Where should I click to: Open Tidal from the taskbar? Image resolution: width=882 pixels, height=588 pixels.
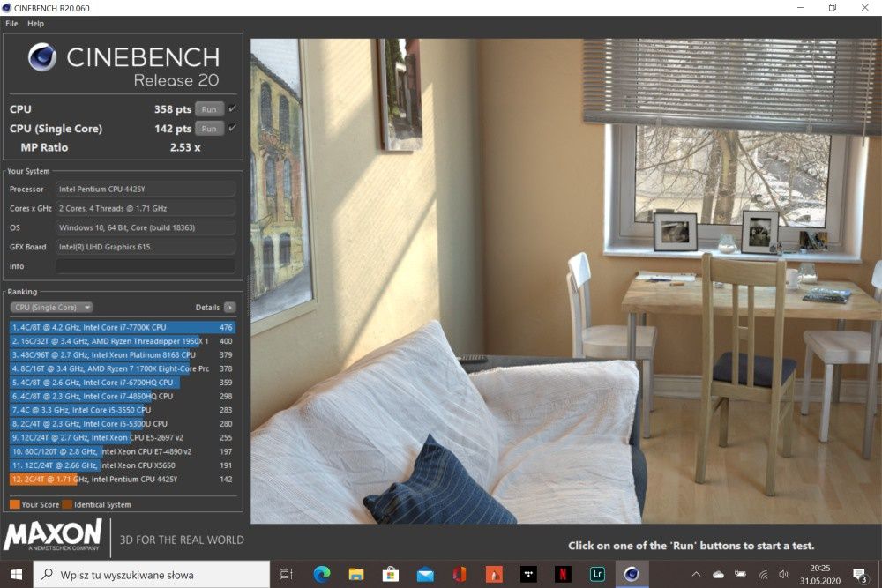coord(528,574)
